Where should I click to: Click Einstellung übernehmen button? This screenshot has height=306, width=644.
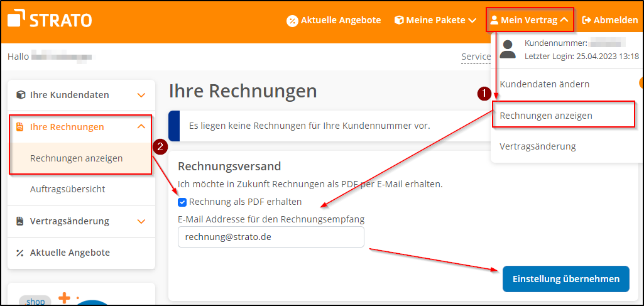[566, 279]
